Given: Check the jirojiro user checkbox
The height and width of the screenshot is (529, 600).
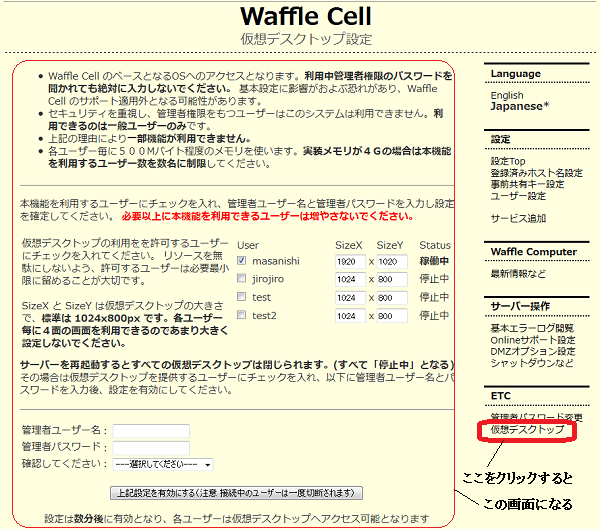Looking at the screenshot, I should tap(241, 278).
